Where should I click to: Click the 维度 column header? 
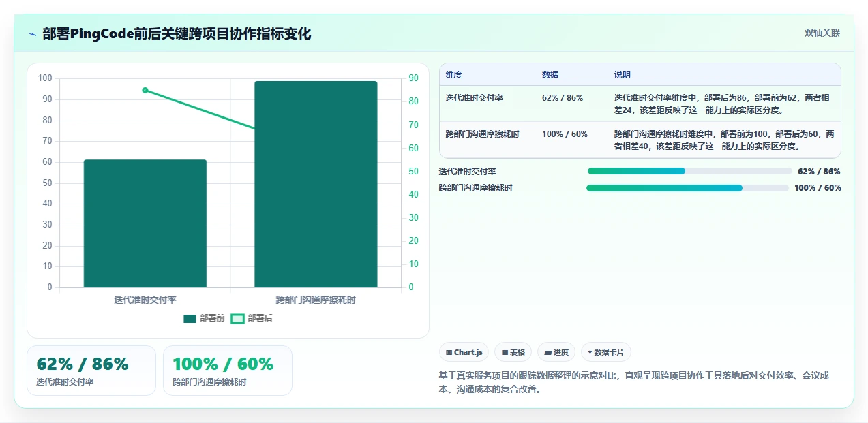tap(453, 75)
